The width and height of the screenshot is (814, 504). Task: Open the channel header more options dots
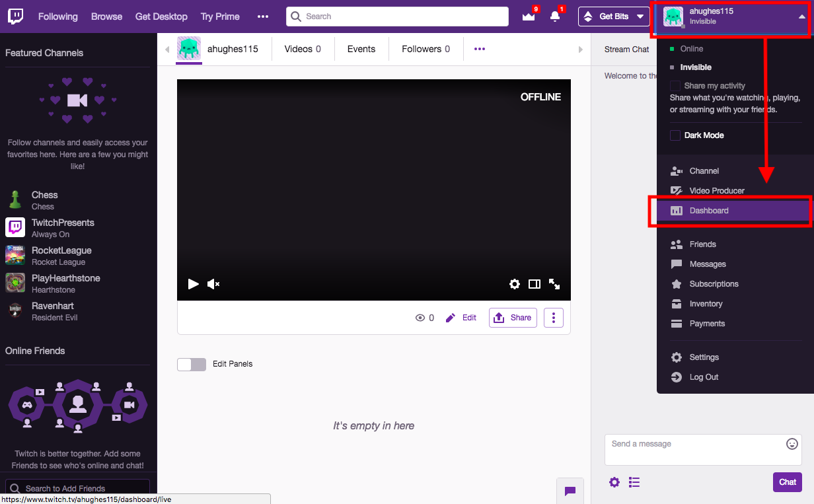pos(480,49)
